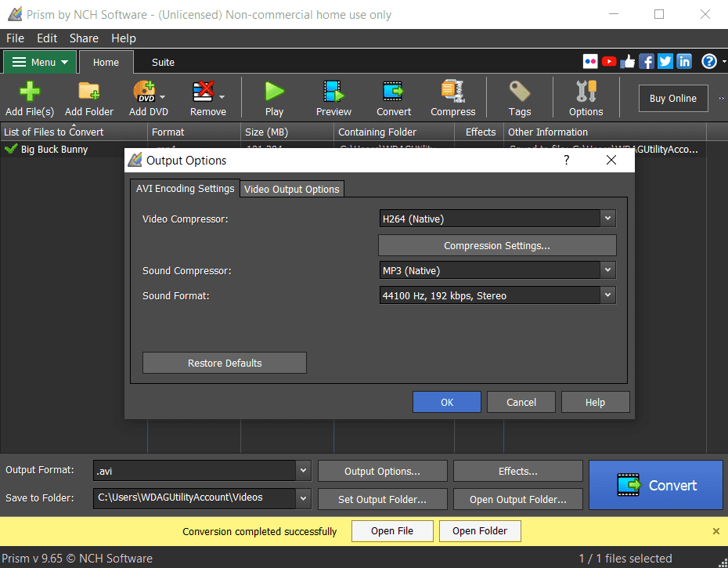Click the large blue Convert button

(x=655, y=485)
